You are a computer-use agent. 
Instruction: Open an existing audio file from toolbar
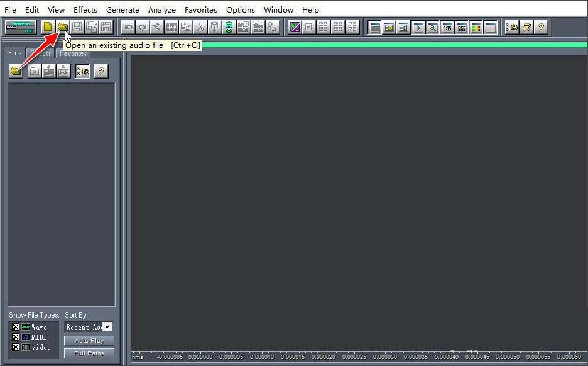click(x=62, y=27)
